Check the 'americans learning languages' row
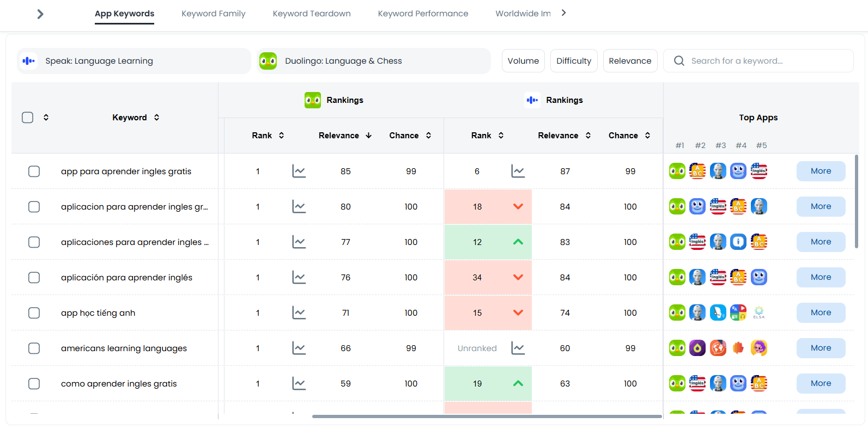The width and height of the screenshot is (868, 429). [34, 348]
